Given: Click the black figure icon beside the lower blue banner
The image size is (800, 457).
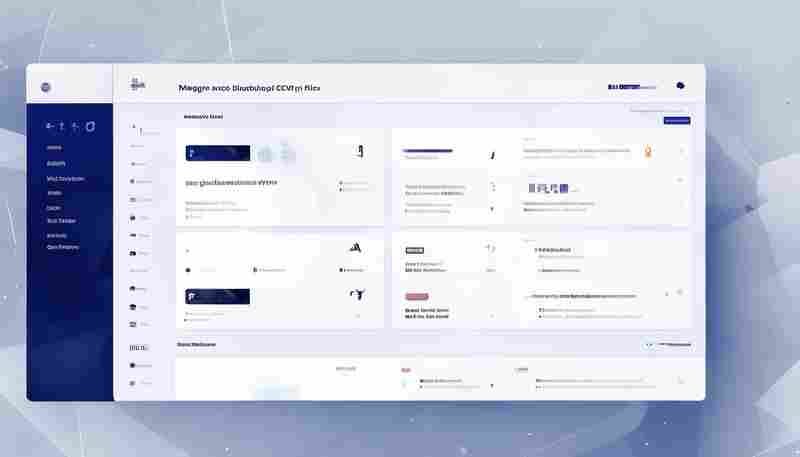Looking at the screenshot, I should 358,294.
